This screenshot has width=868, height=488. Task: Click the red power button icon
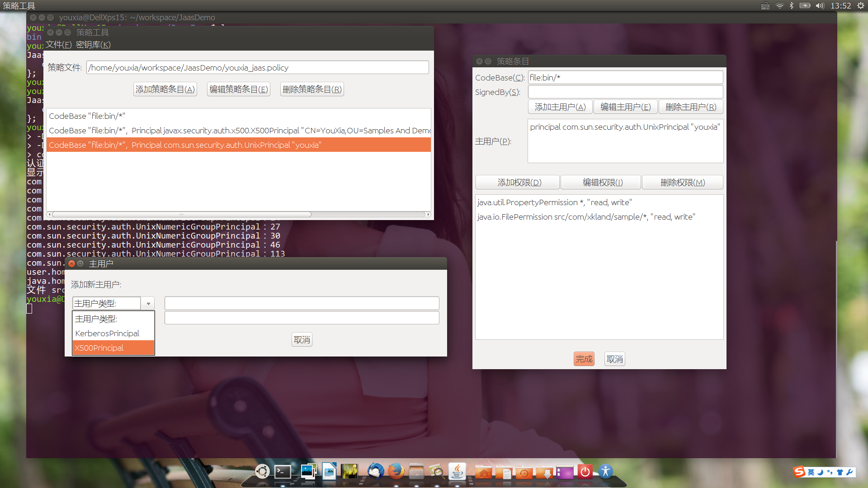click(585, 472)
